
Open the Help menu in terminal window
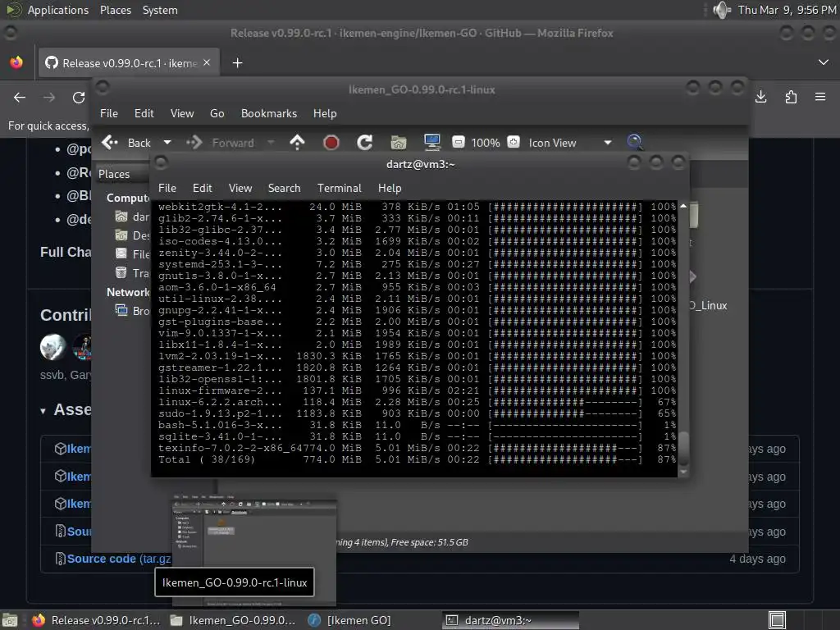[390, 188]
